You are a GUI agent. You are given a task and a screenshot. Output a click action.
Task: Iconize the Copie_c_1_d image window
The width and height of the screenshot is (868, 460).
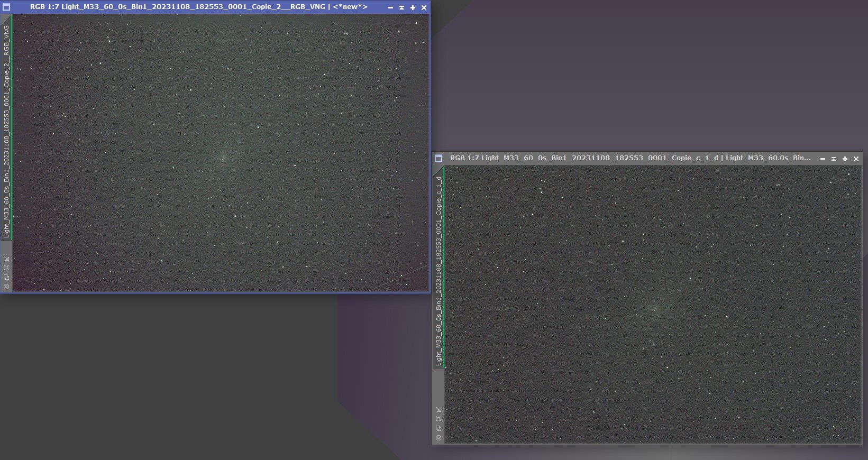point(823,159)
